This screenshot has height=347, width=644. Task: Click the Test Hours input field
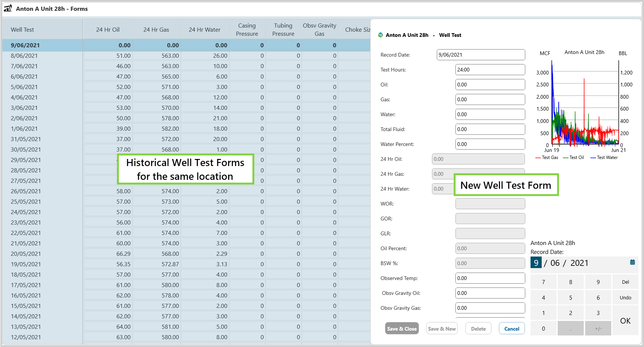click(490, 70)
